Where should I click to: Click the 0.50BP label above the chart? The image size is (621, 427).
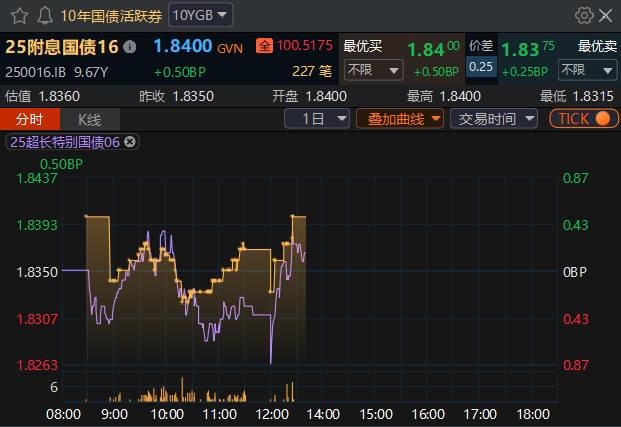point(61,164)
